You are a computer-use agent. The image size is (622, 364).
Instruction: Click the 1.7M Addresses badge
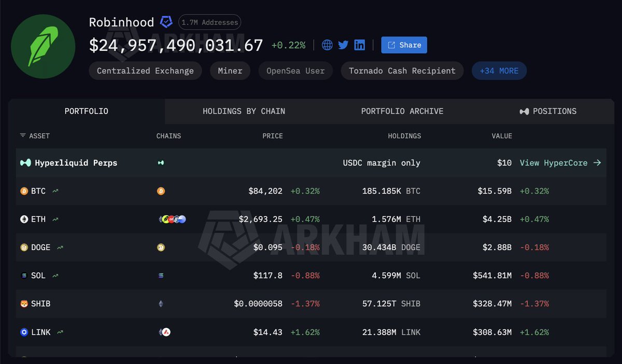pos(209,22)
